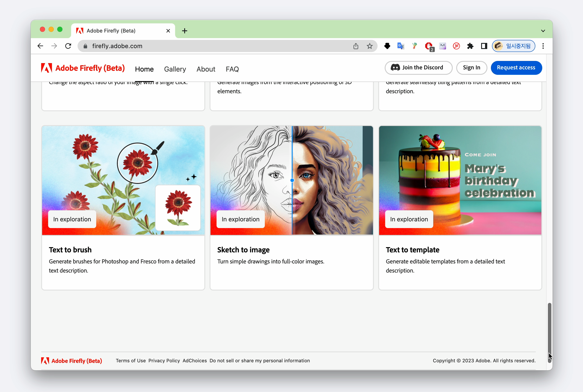The image size is (583, 392).
Task: Open the About nav item
Action: tap(206, 69)
